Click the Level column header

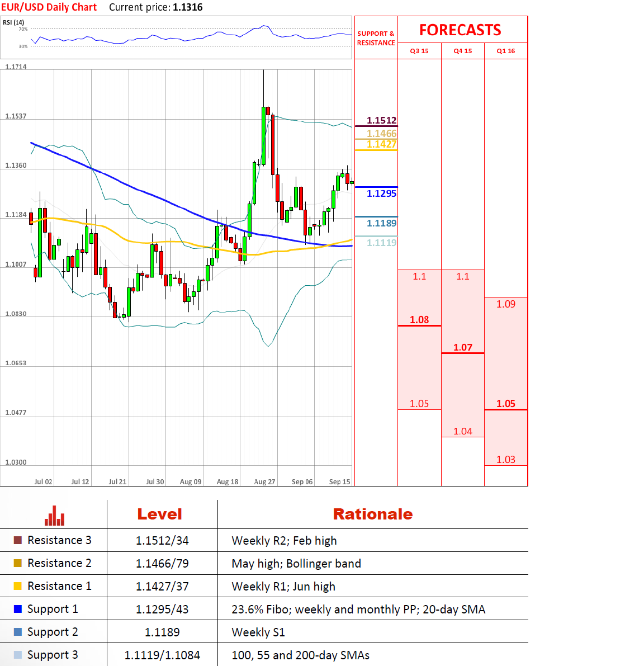click(x=160, y=514)
